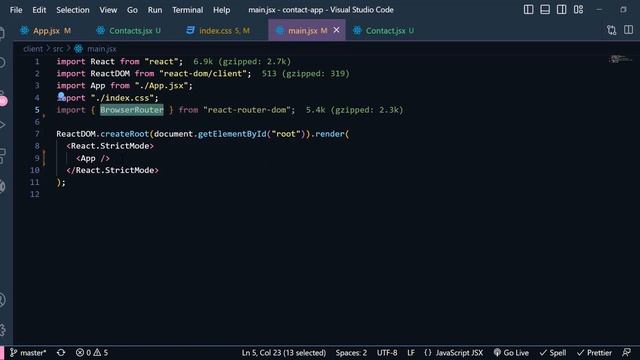Click the highlighted BrowserRouter word
The width and height of the screenshot is (640, 360).
point(132,110)
